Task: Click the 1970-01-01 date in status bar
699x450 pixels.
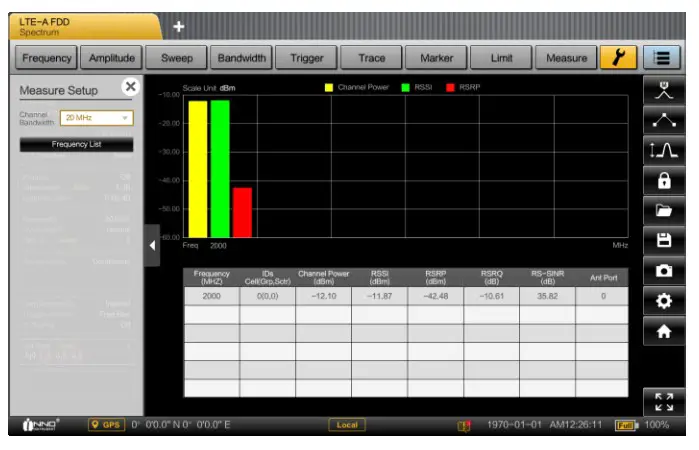Action: (x=514, y=425)
